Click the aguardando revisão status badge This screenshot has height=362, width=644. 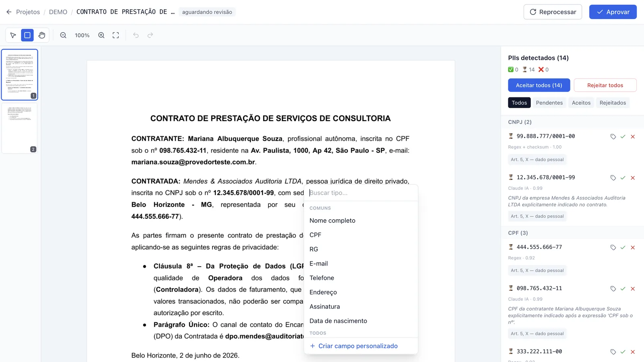pyautogui.click(x=207, y=12)
